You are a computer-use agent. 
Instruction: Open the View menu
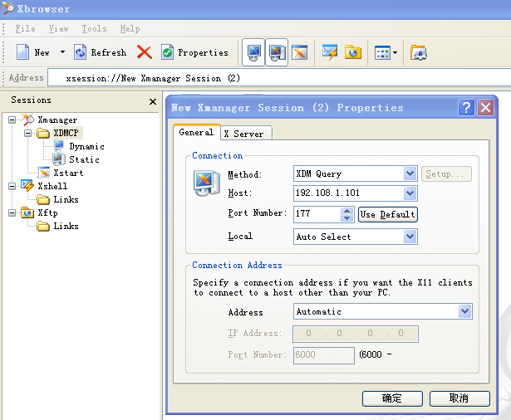(x=58, y=29)
